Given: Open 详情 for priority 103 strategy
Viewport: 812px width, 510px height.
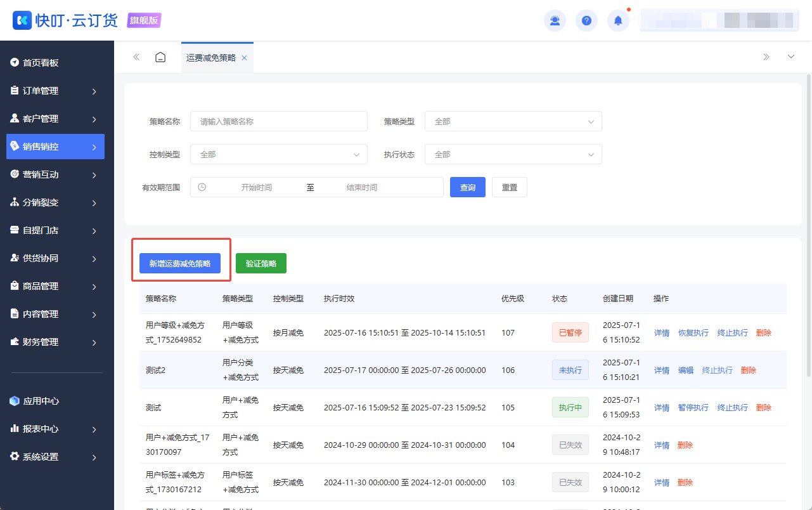Looking at the screenshot, I should [662, 482].
